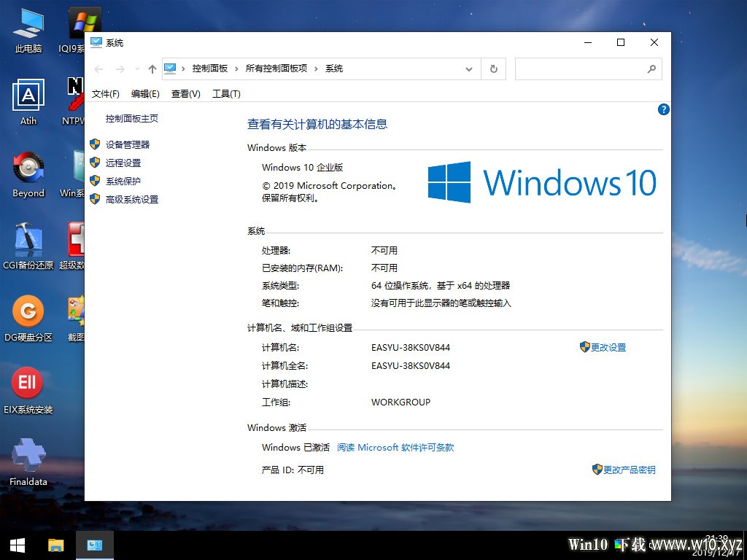Go back with the back arrow
Screen dimensions: 747x560
(98, 69)
